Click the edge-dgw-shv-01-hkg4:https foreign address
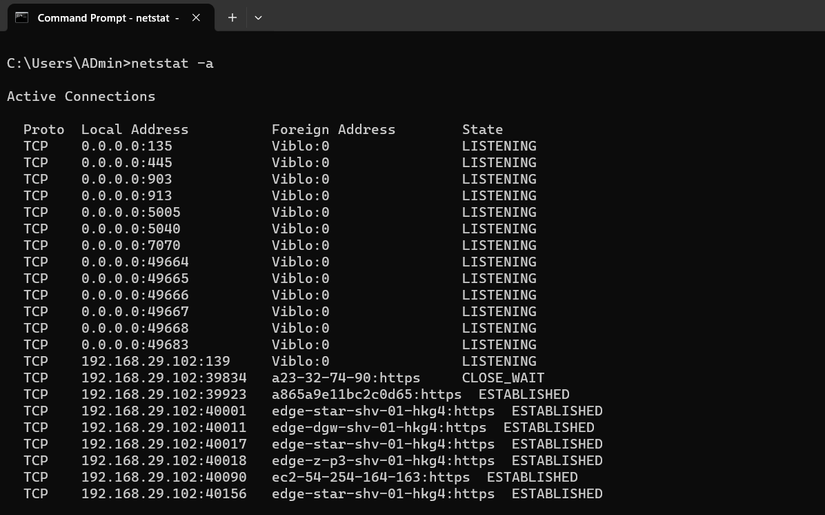 [379, 427]
